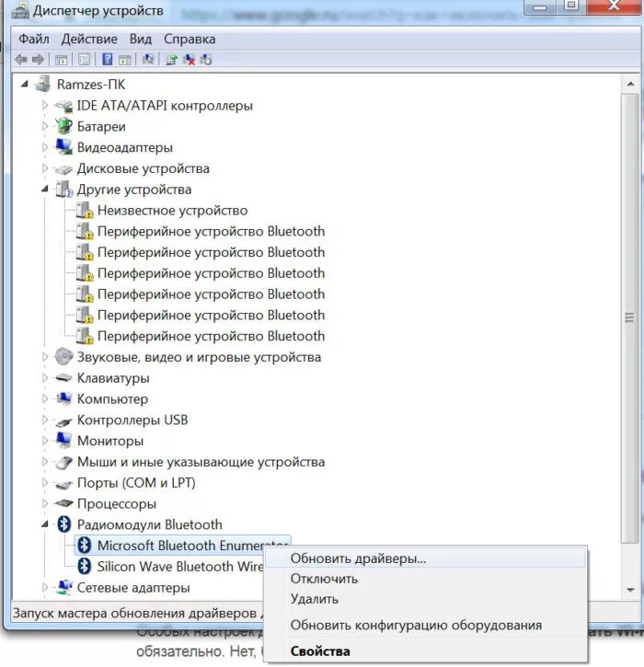Expand the Батареи node
Image resolution: width=644 pixels, height=667 pixels.
pyautogui.click(x=45, y=126)
